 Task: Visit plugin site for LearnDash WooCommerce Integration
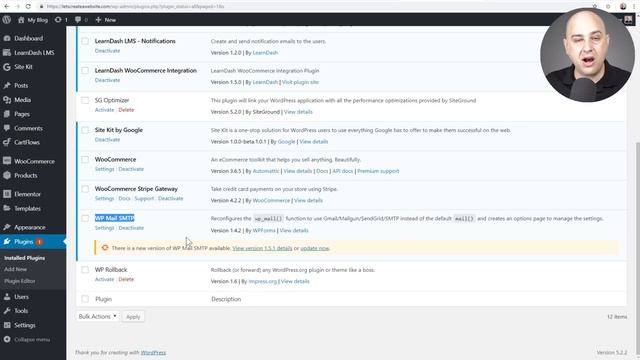point(300,82)
